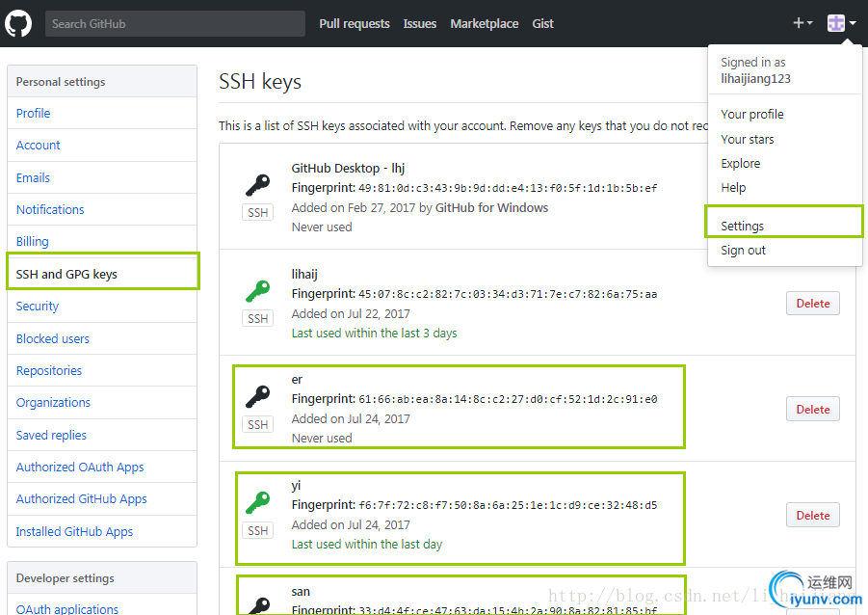
Task: Open Help from the user menu
Action: point(733,188)
